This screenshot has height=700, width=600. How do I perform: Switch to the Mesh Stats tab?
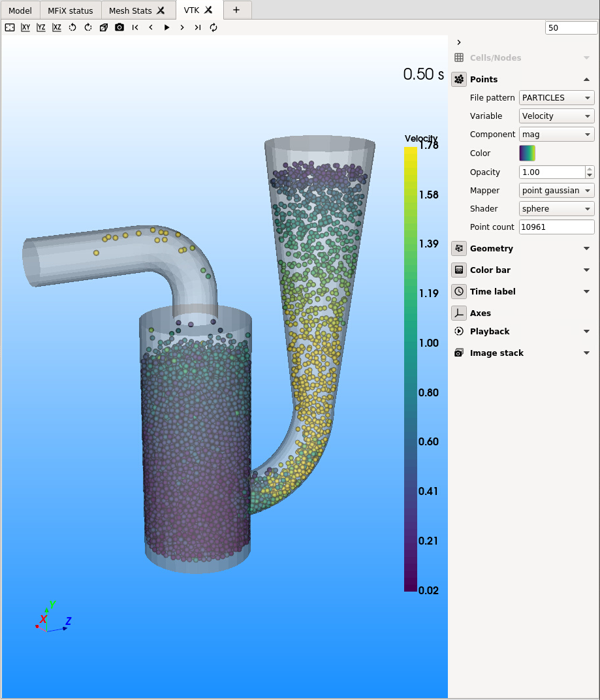(x=131, y=10)
